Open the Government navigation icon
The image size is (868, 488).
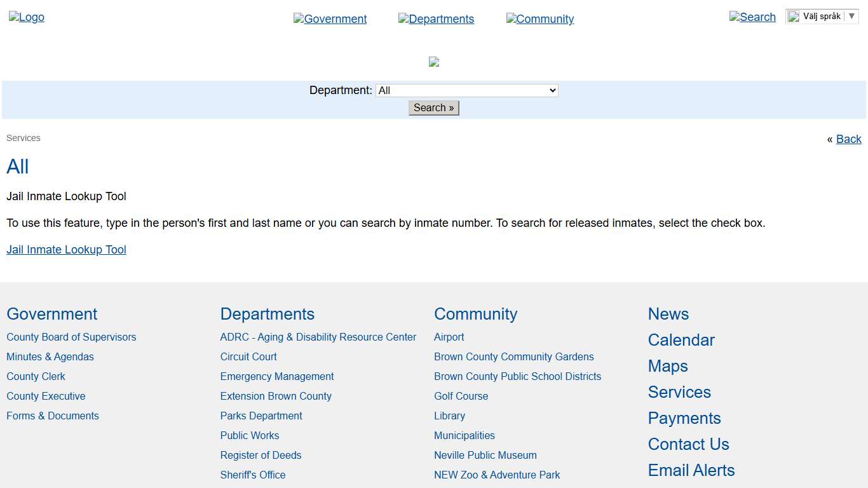point(330,19)
